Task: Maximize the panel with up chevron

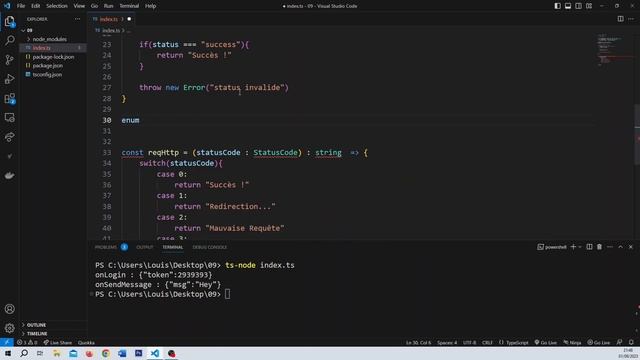Action: 620,247
